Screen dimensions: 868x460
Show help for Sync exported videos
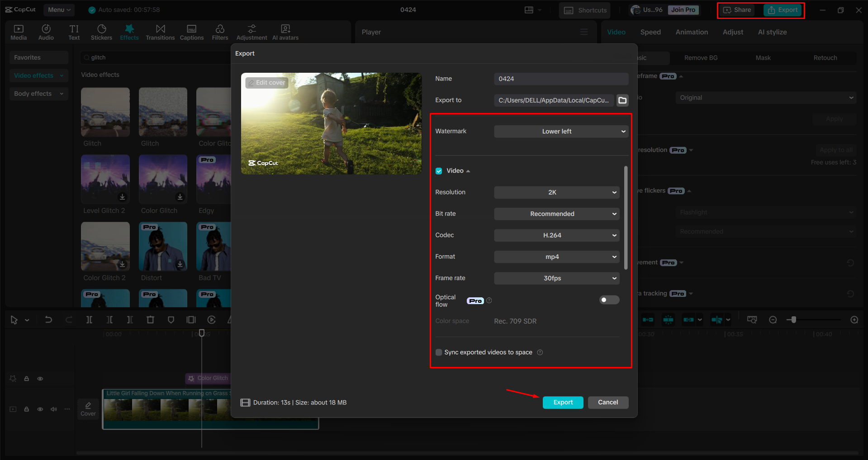(x=540, y=352)
